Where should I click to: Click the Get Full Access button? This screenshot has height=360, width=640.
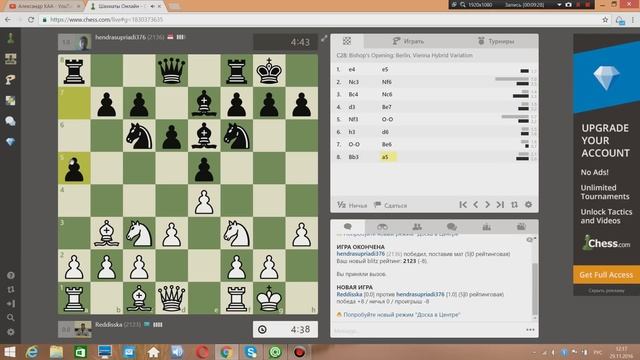(606, 275)
